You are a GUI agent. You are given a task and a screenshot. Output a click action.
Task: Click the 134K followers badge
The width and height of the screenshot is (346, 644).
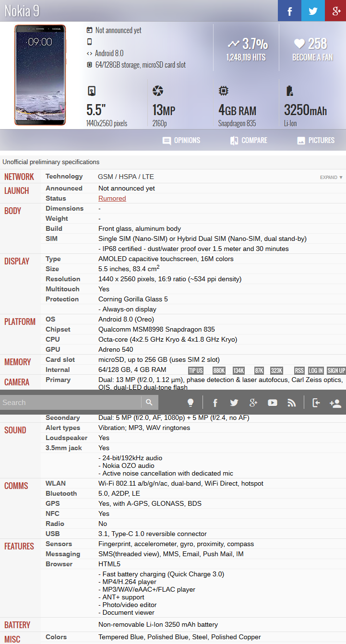point(239,370)
